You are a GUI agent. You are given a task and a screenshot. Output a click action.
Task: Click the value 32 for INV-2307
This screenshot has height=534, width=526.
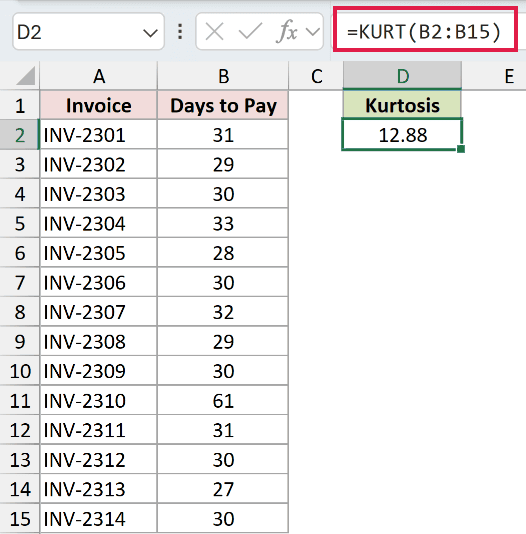click(223, 312)
